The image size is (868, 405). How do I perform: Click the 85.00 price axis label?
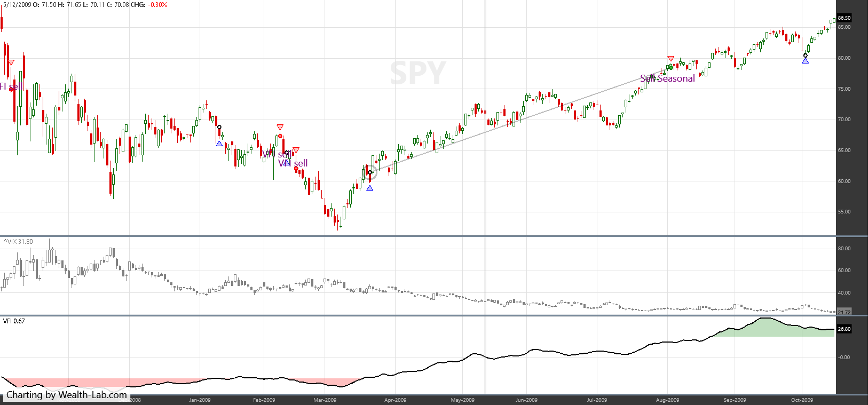coord(844,27)
